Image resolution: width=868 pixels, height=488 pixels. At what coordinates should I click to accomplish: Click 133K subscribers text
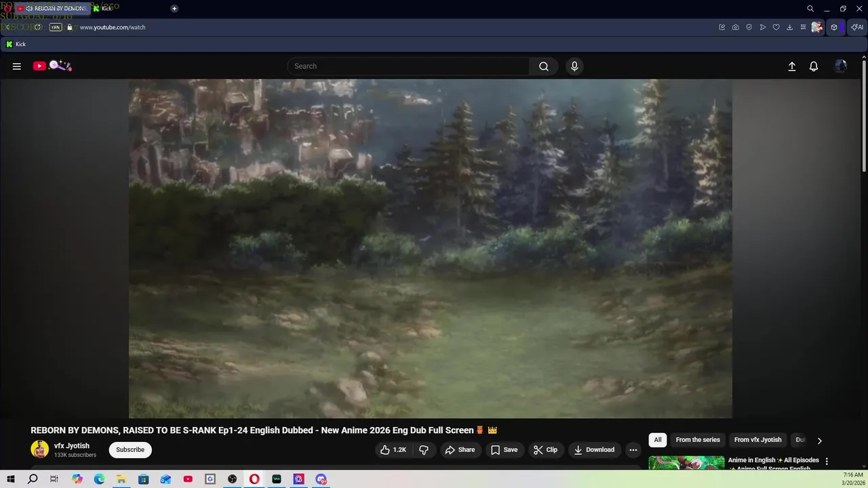click(75, 455)
